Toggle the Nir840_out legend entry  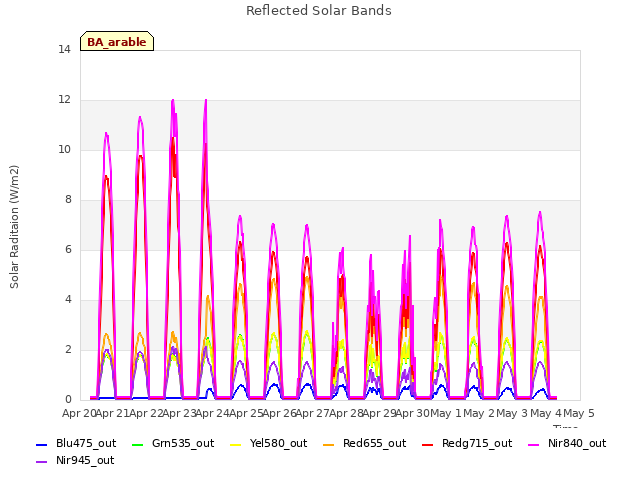pyautogui.click(x=567, y=443)
